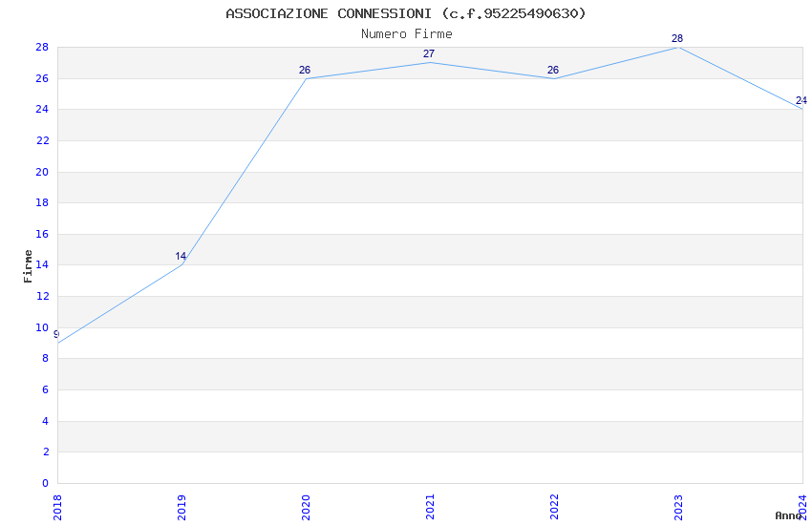Click y-axis tick value 18
The height and width of the screenshot is (525, 812).
click(x=42, y=202)
